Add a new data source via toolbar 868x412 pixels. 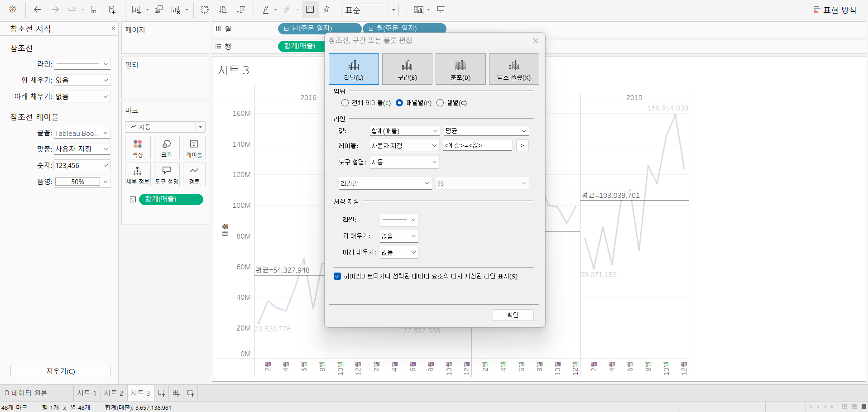coord(112,10)
